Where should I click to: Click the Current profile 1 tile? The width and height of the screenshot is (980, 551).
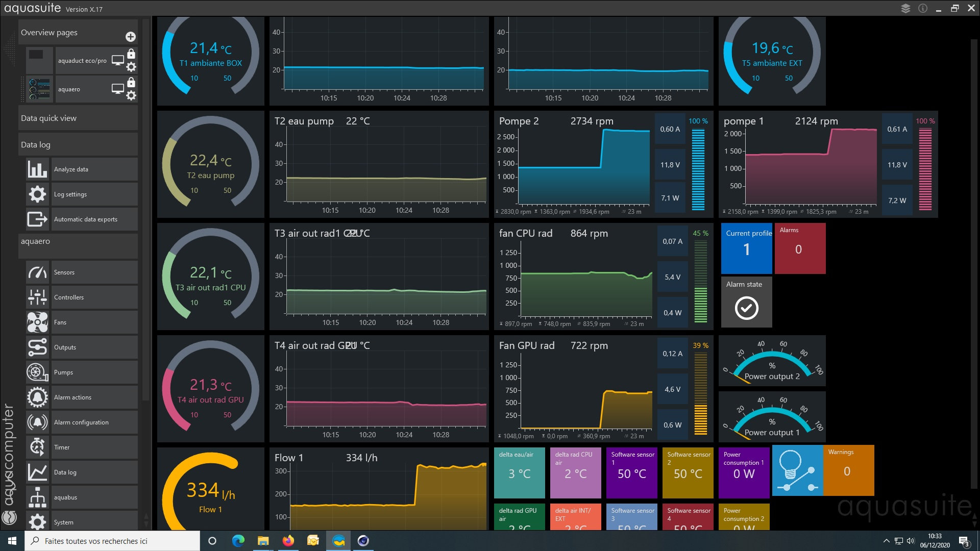coord(746,248)
